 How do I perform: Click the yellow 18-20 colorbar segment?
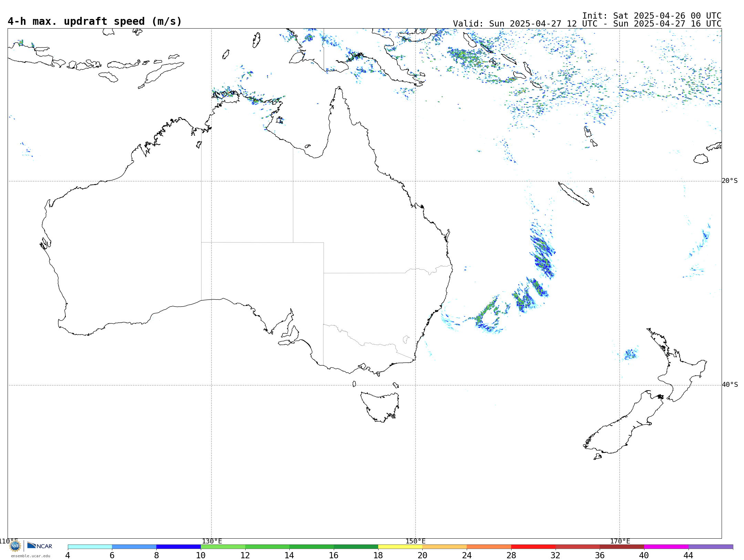tap(400, 547)
